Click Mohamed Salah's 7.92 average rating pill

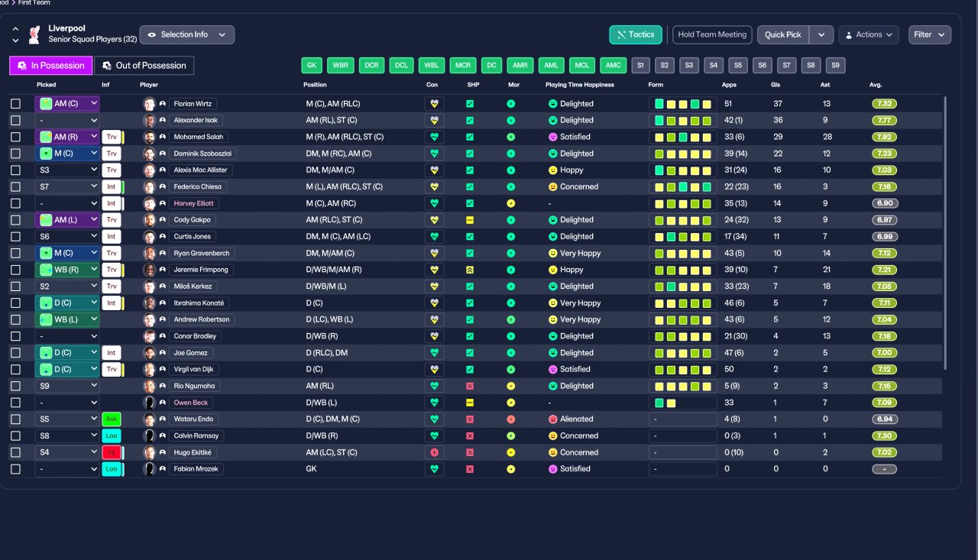pos(885,137)
